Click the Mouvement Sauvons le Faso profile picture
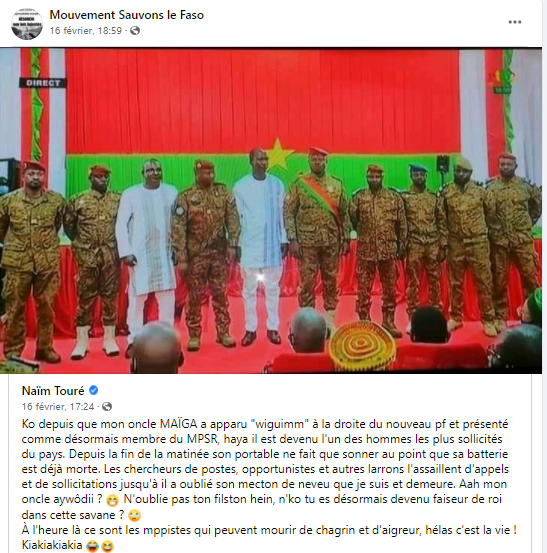 27,24
